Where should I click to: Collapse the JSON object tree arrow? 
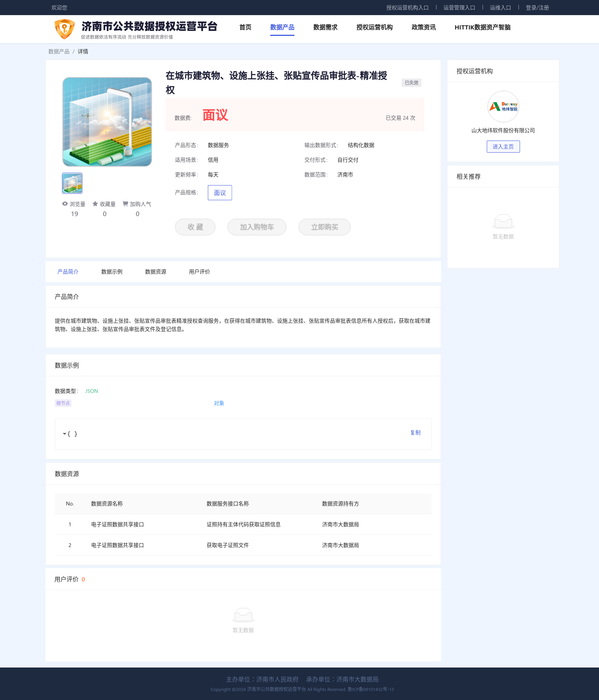coord(64,434)
